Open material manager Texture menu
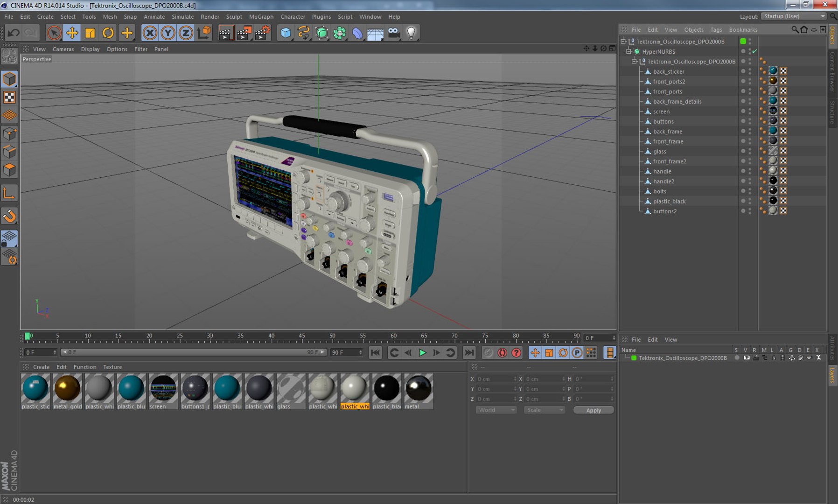The image size is (838, 504). [x=112, y=367]
